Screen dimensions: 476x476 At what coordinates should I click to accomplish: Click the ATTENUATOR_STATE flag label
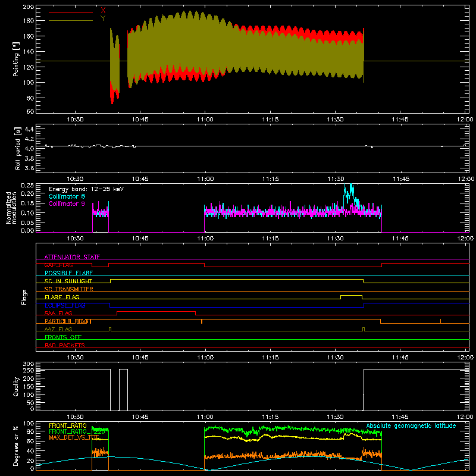click(x=72, y=257)
